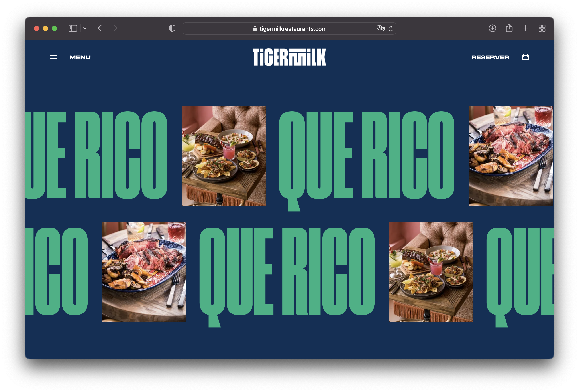Click the green window zoom button
The image size is (579, 392).
(x=54, y=29)
